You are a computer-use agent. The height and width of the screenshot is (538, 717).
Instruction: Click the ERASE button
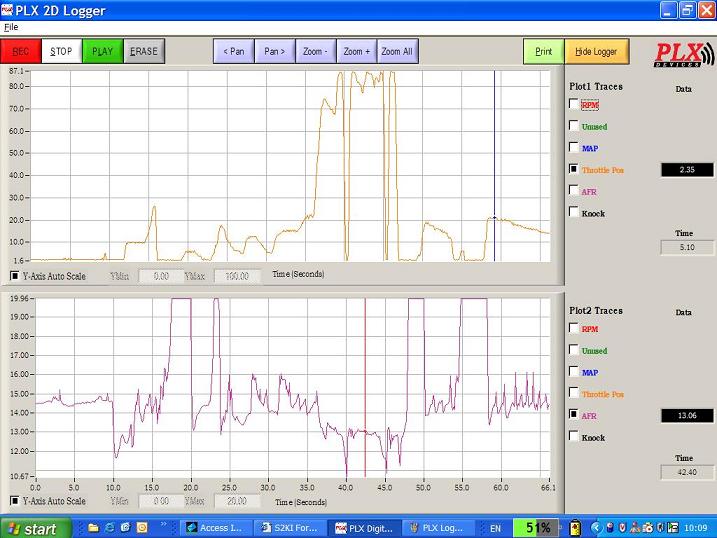(x=144, y=51)
